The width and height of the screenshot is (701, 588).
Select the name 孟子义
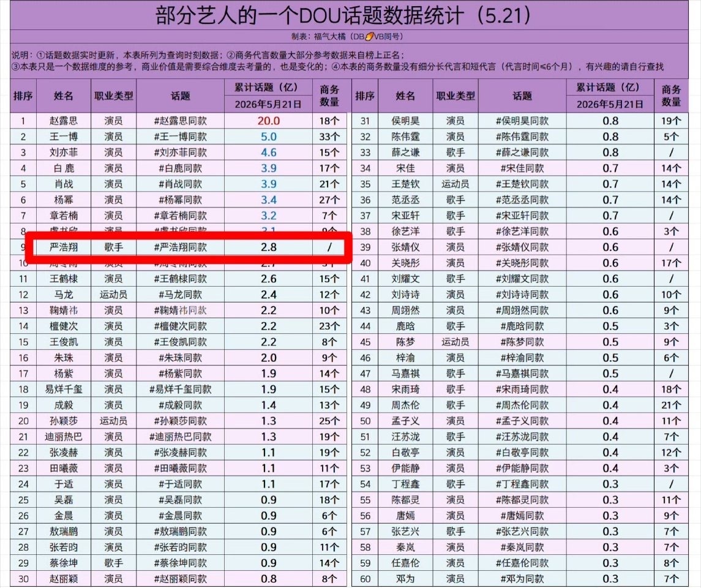click(x=405, y=421)
